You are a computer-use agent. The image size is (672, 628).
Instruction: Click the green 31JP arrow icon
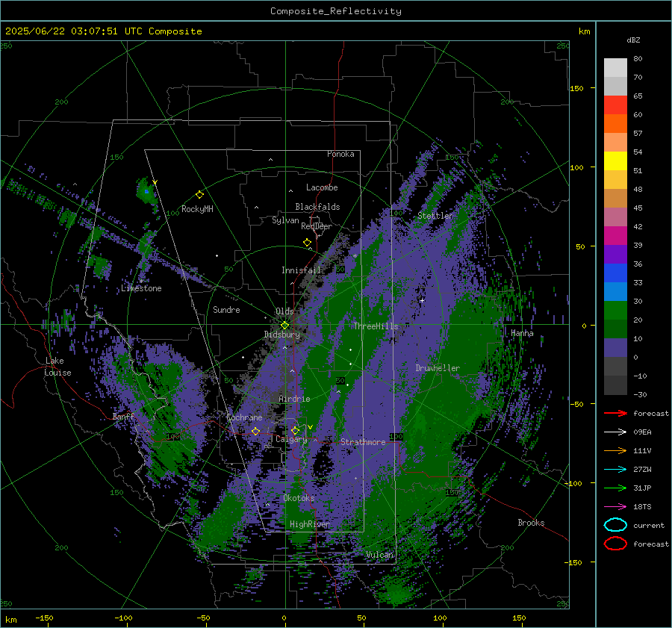coord(615,488)
